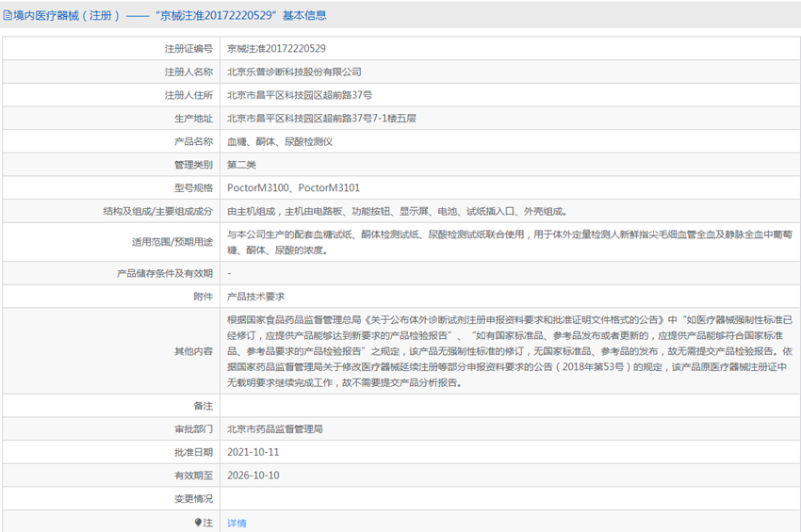This screenshot has height=532, width=801.
Task: Click the pin icon beside 注 label
Action: [x=198, y=523]
